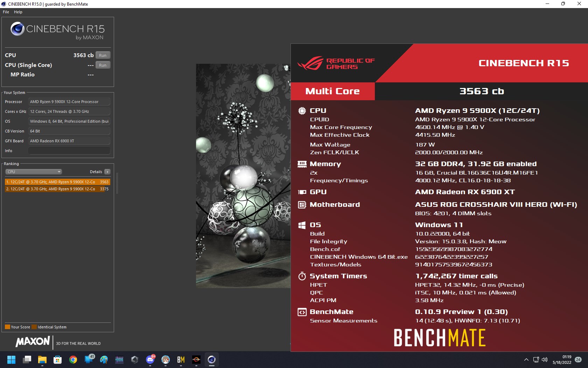Open the Windows Start menu
This screenshot has width=588, height=368.
coord(12,360)
